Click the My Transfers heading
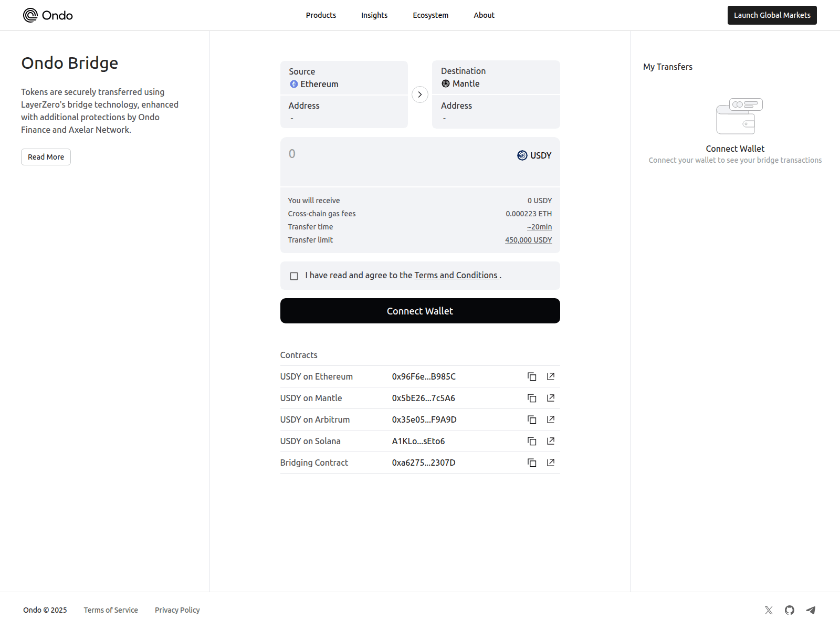This screenshot has width=840, height=630. point(668,67)
